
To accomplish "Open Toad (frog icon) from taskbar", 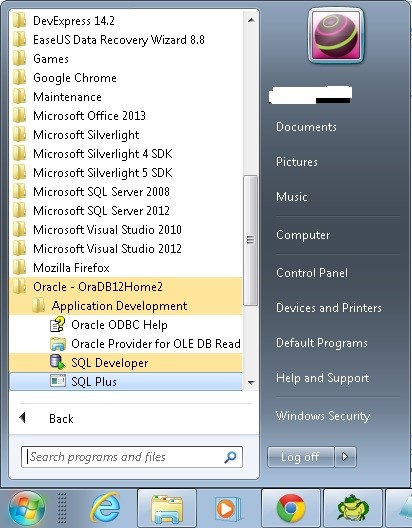I will (x=353, y=508).
